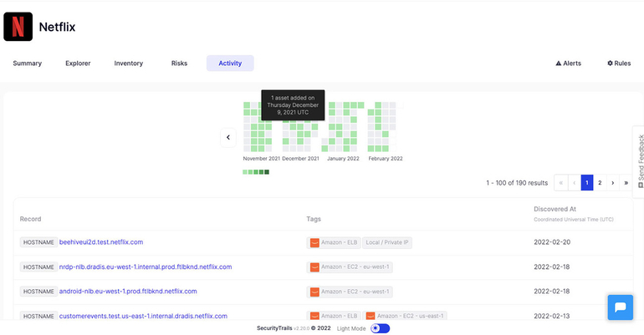Open the chat support bubble
The height and width of the screenshot is (335, 644).
click(x=621, y=307)
